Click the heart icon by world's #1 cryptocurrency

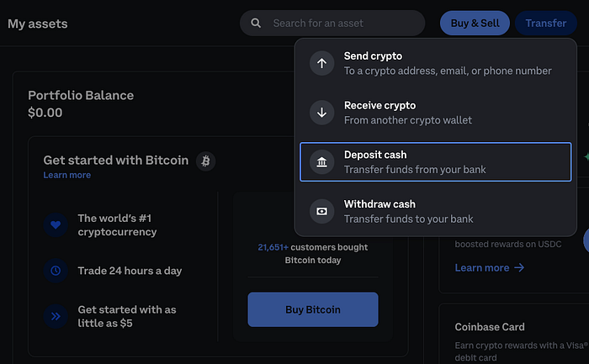click(x=56, y=224)
